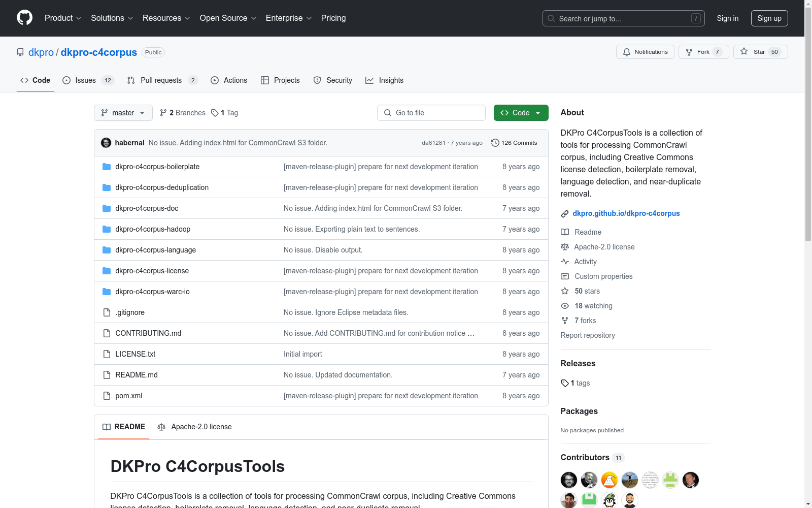
Task: Click the bell icon on Notifications button
Action: click(x=627, y=52)
